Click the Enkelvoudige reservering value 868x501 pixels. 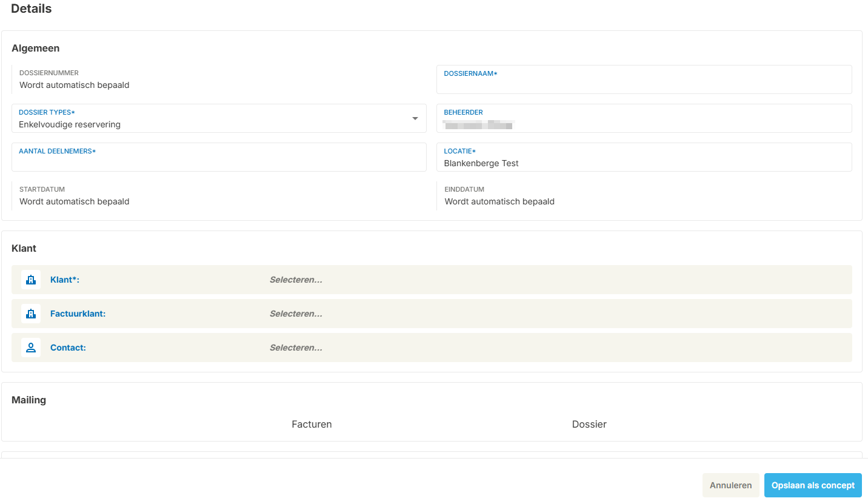tap(70, 124)
